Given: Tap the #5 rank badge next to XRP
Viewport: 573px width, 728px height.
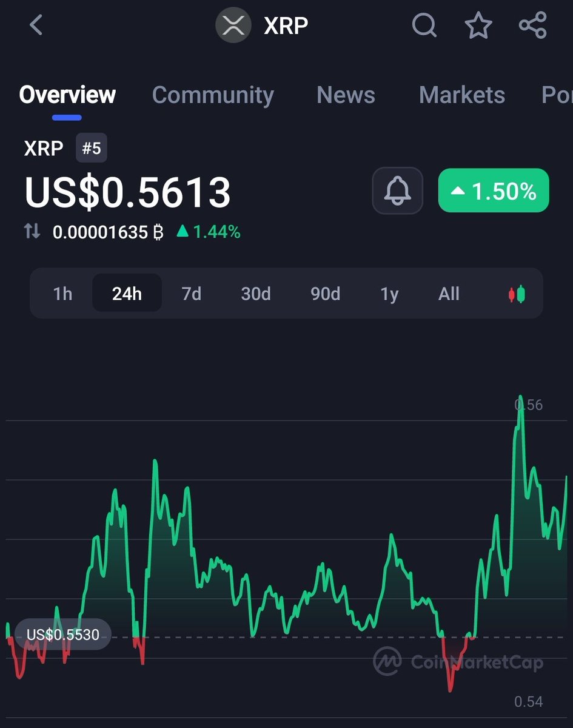Looking at the screenshot, I should coord(91,147).
